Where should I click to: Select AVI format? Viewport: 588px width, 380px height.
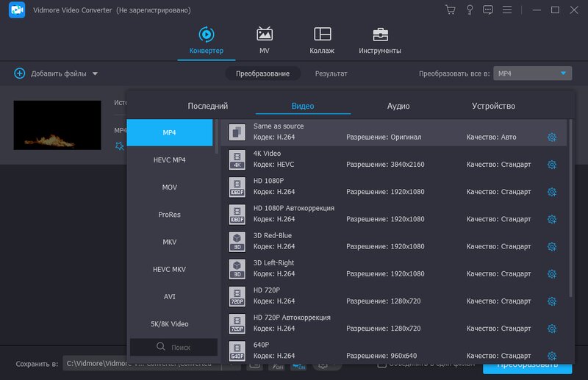click(170, 296)
